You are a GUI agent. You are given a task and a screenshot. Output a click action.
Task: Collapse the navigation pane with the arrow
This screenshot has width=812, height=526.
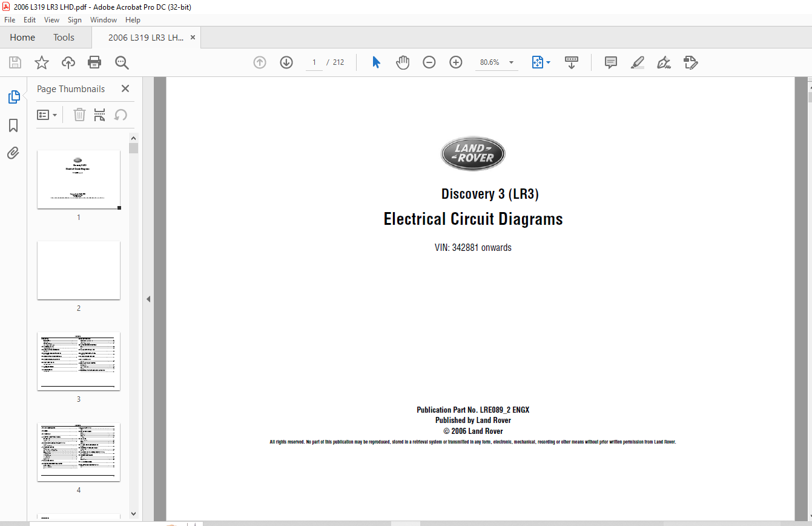[148, 299]
